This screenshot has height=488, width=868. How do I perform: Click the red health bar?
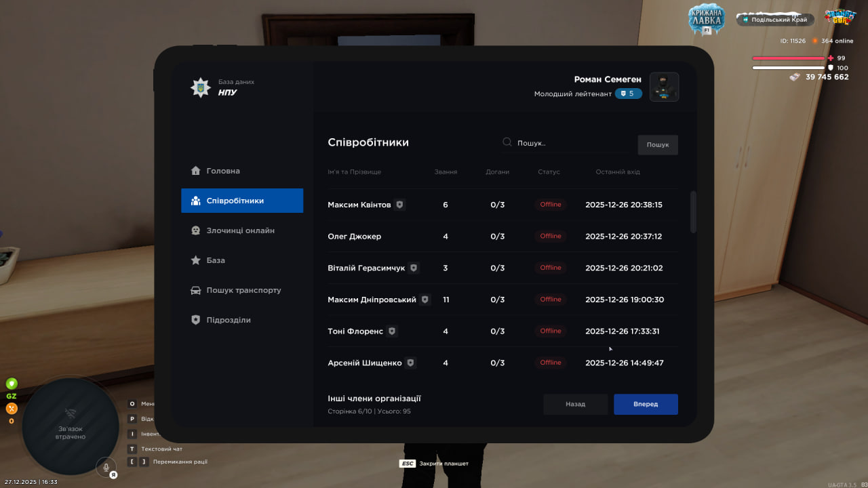(x=789, y=58)
